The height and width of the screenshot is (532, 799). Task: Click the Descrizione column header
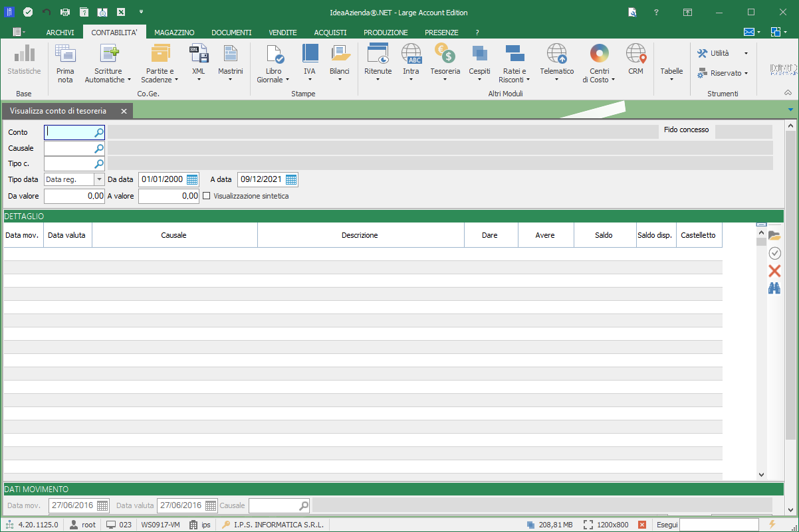point(360,235)
